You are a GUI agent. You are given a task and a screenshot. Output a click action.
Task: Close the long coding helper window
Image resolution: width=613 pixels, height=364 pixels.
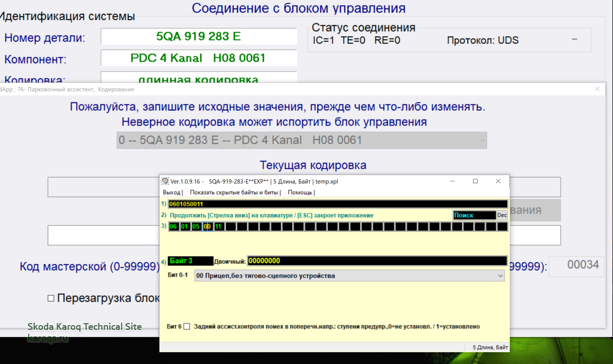pos(498,181)
